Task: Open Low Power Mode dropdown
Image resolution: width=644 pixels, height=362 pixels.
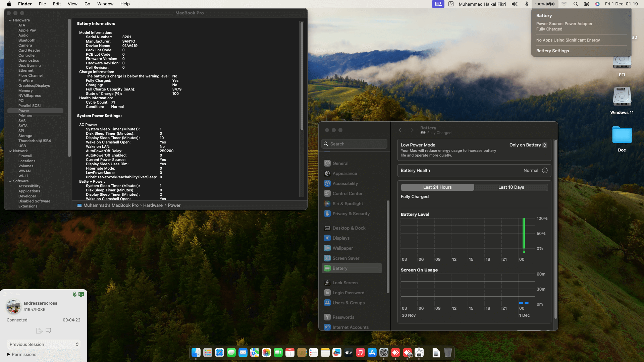Action: point(528,145)
